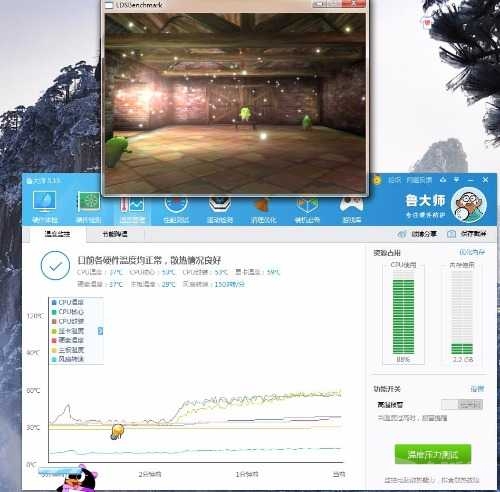Switch to the 节能降温 tab

115,234
